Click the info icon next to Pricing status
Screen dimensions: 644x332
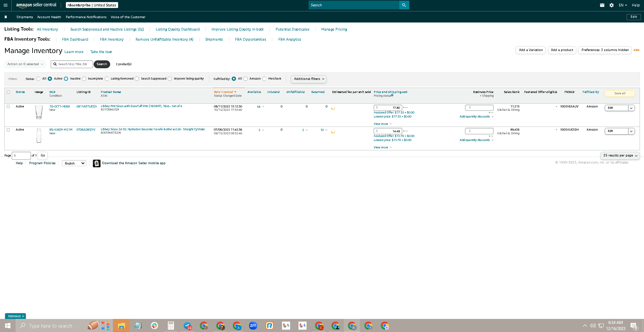pyautogui.click(x=392, y=95)
